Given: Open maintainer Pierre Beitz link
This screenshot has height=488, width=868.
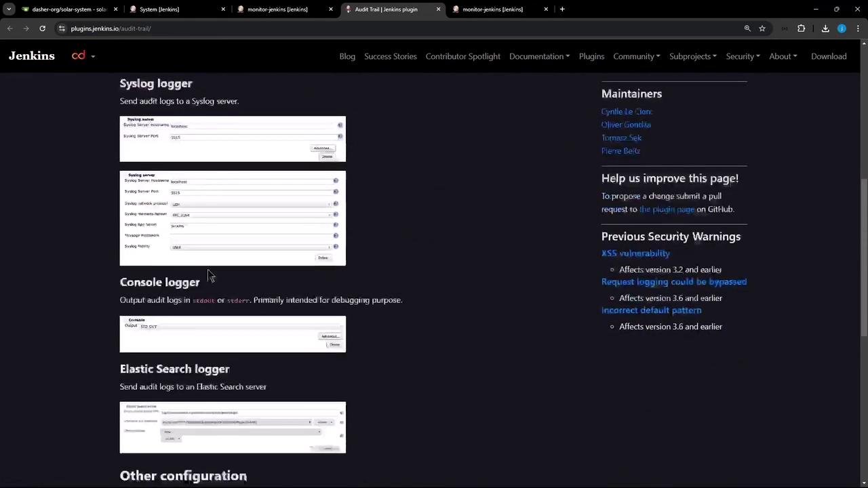Looking at the screenshot, I should pyautogui.click(x=620, y=151).
